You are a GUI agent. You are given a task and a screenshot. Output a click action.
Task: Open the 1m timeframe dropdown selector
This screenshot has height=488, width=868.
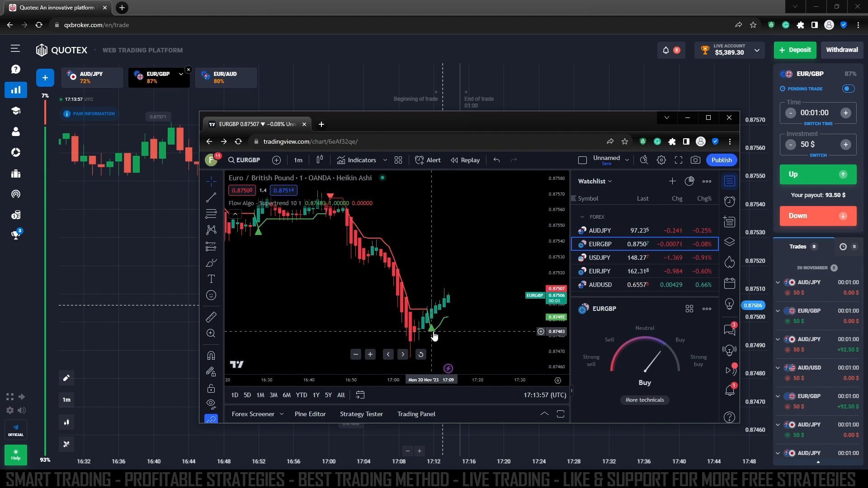[x=297, y=160]
